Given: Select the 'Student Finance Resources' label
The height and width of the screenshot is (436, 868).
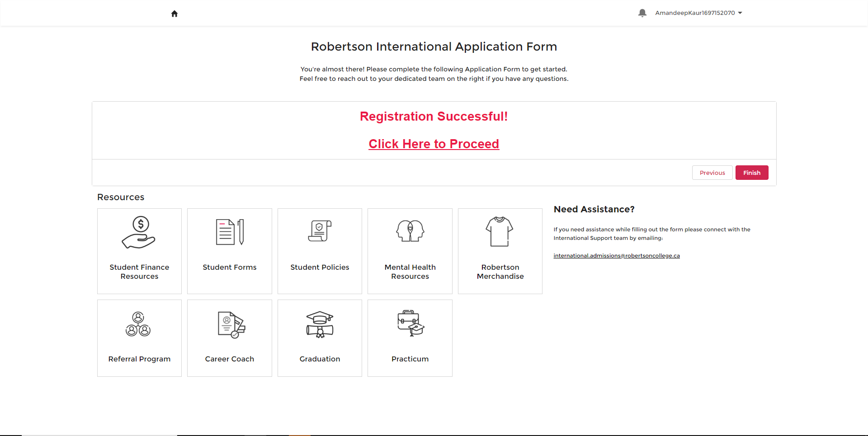Looking at the screenshot, I should (x=139, y=272).
